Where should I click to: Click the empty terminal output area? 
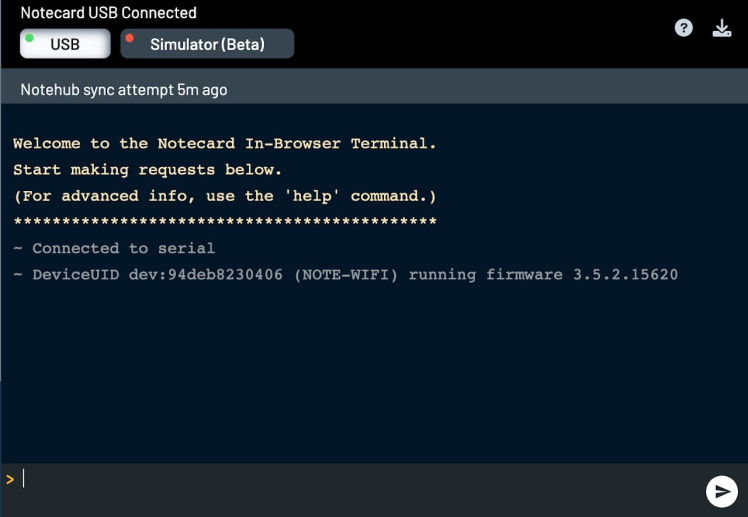click(374, 380)
